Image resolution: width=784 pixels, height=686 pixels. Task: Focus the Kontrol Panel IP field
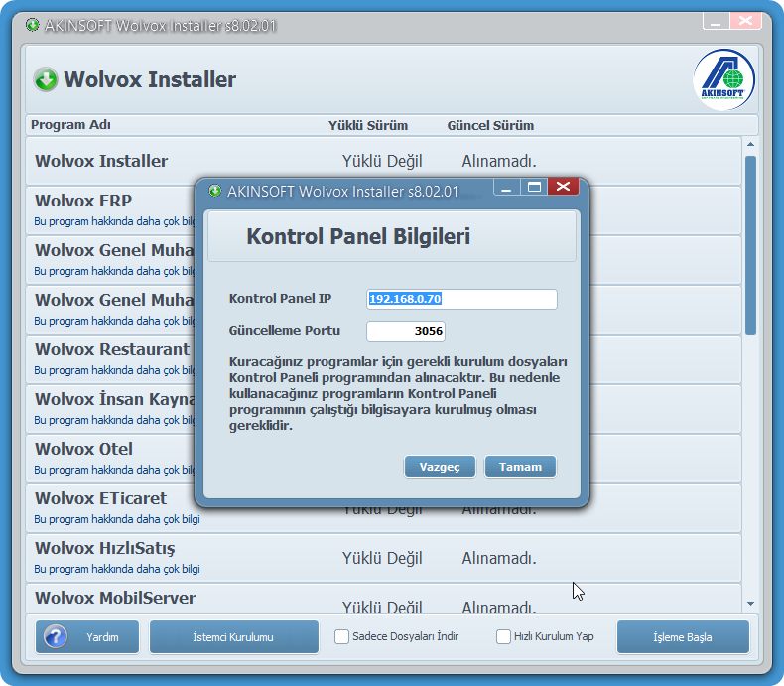[x=461, y=299]
